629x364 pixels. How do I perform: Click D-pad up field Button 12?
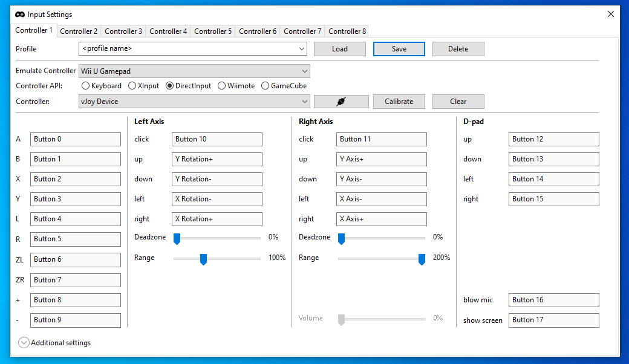(x=554, y=139)
